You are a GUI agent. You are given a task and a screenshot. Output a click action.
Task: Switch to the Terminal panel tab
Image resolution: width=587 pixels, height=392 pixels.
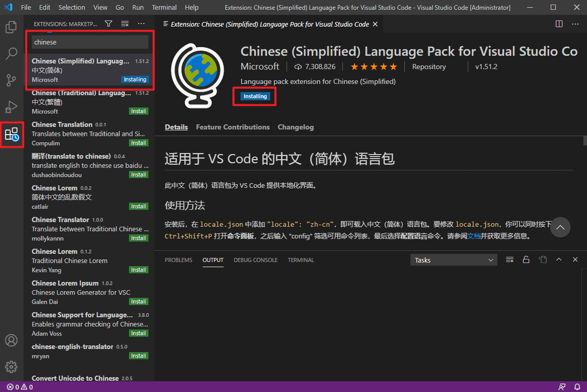tap(301, 260)
